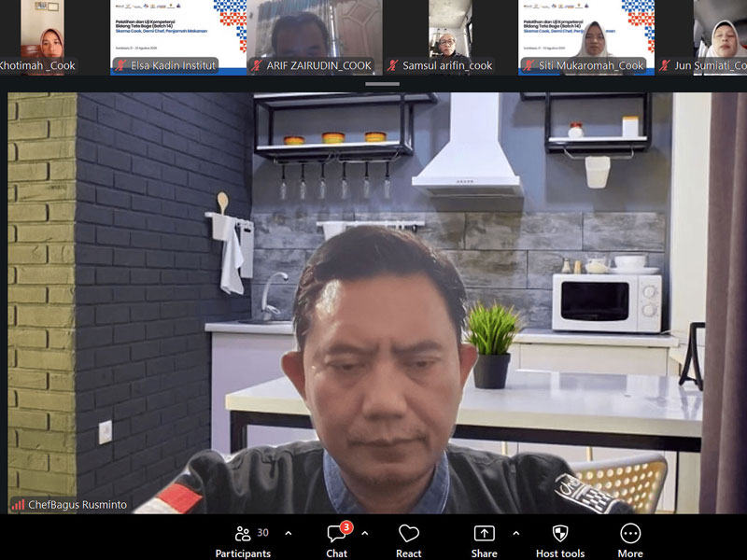
Task: Open the More options ellipsis icon
Action: [x=630, y=533]
